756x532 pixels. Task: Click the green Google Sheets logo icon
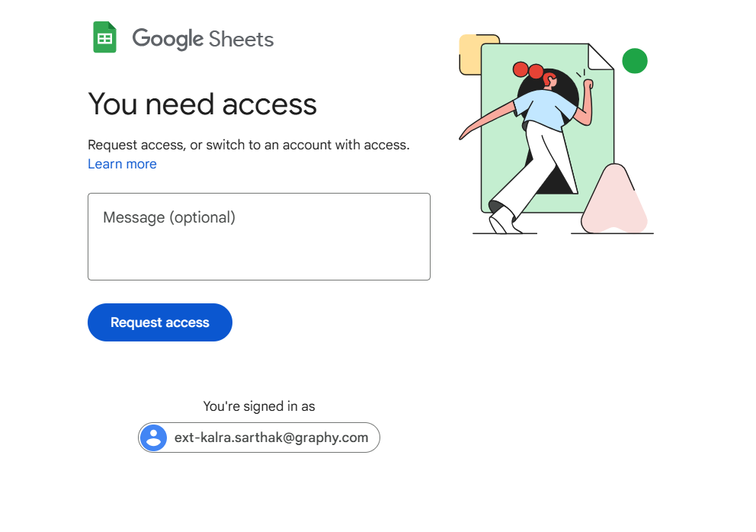(x=104, y=37)
